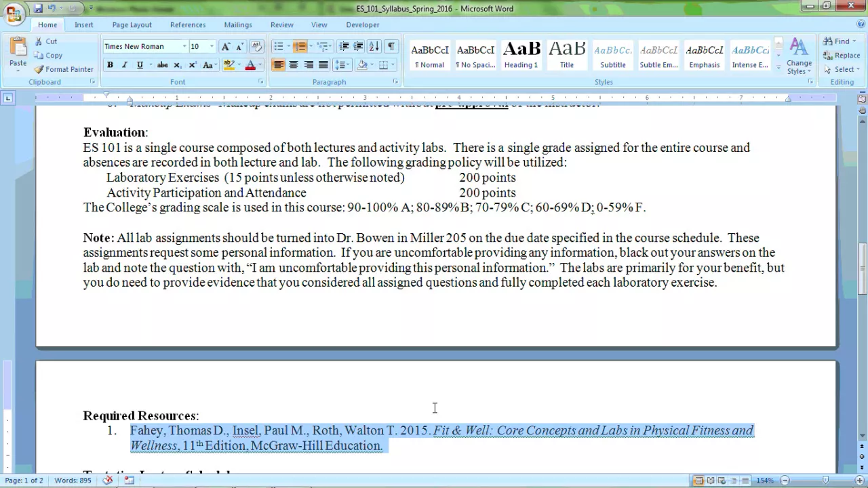Shrink font size
The height and width of the screenshot is (488, 868).
tap(239, 46)
